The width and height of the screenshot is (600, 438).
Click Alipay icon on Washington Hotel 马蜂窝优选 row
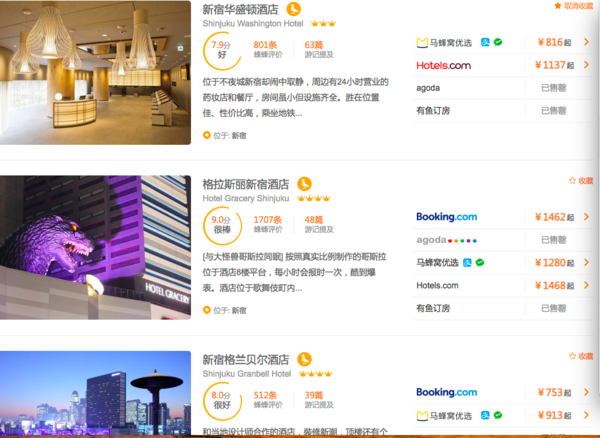485,42
